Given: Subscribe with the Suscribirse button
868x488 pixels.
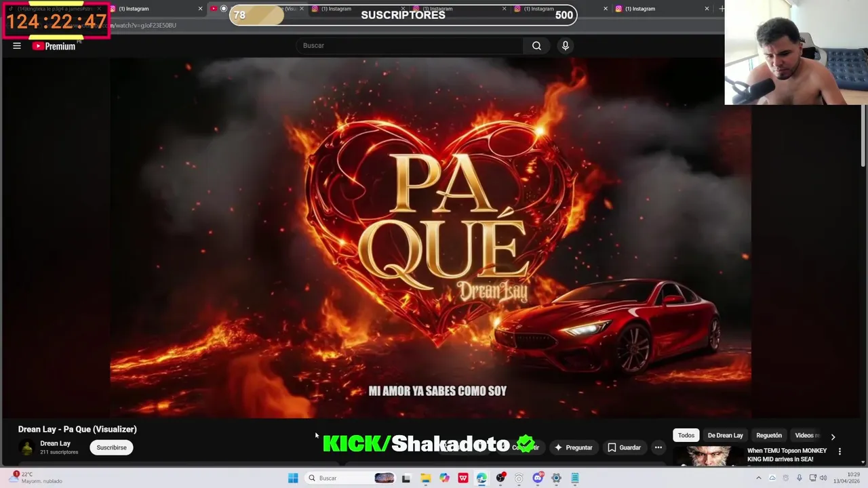Looking at the screenshot, I should click(x=111, y=447).
